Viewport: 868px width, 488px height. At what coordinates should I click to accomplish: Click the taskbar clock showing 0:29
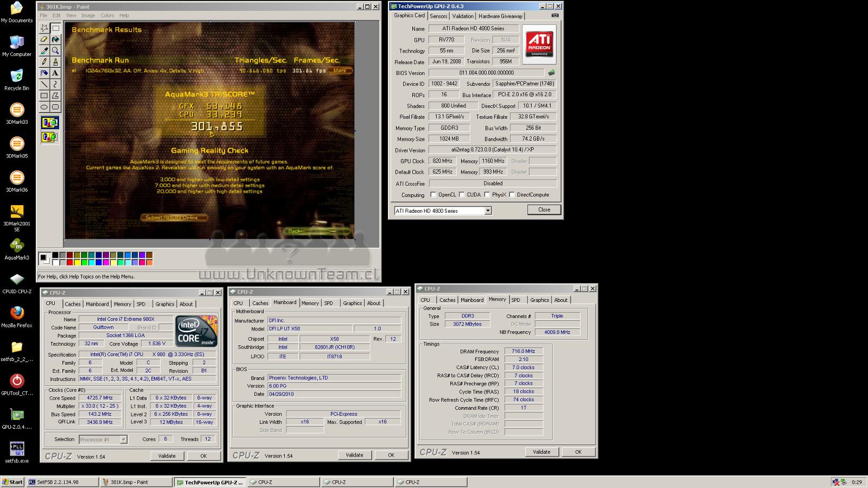pyautogui.click(x=857, y=482)
